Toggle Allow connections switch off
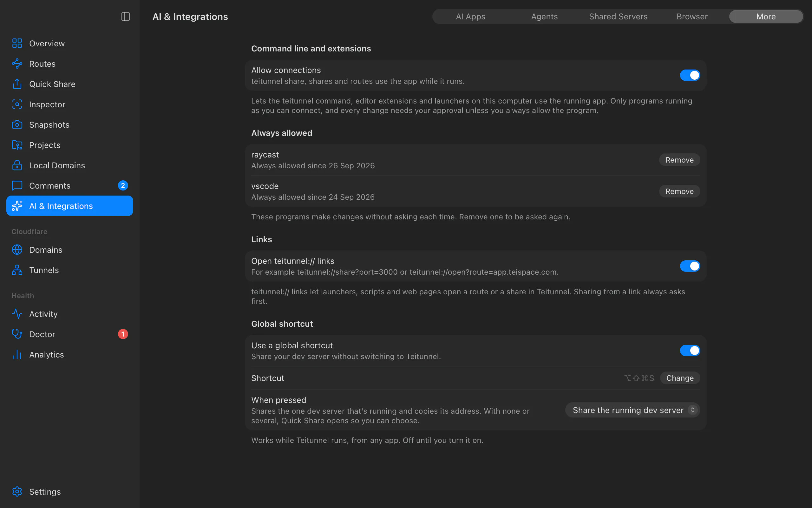This screenshot has height=508, width=812. (x=690, y=75)
